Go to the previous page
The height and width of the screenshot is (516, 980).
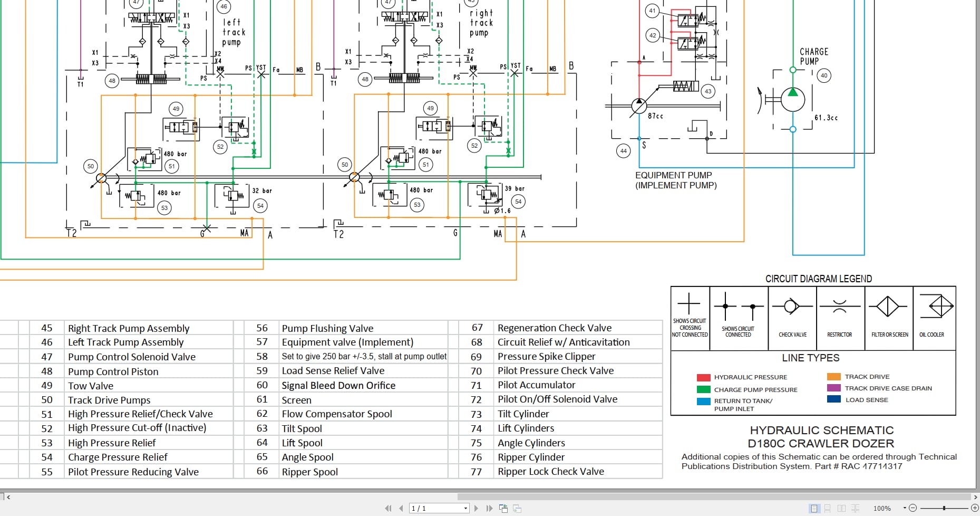(401, 508)
